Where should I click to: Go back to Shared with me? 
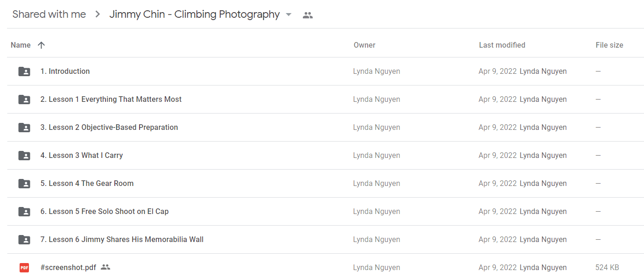(49, 14)
